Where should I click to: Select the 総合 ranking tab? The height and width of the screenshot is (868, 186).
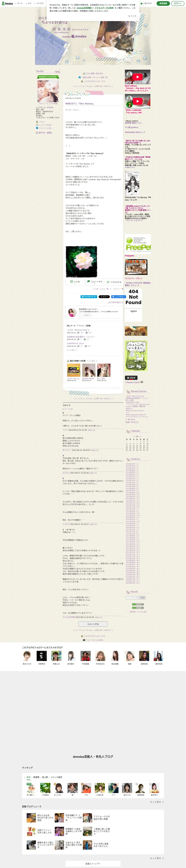(29, 777)
